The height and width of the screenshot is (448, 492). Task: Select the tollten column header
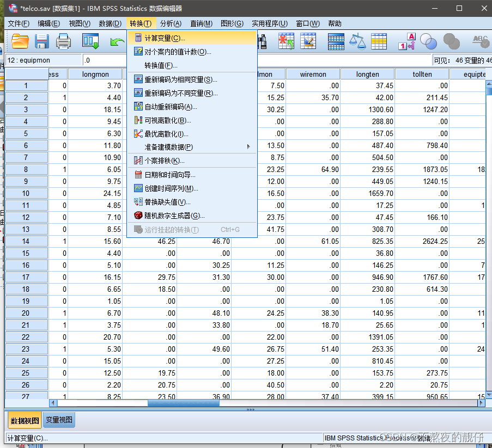click(x=422, y=74)
